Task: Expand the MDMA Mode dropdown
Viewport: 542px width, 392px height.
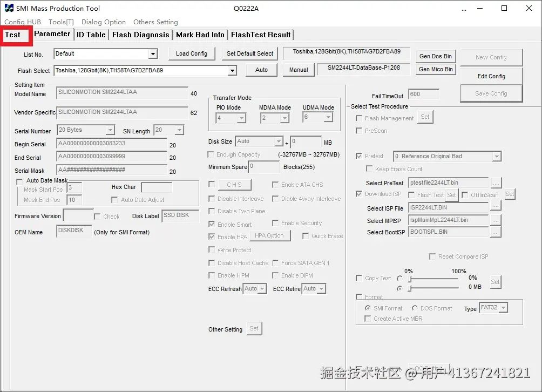Action: pos(284,118)
